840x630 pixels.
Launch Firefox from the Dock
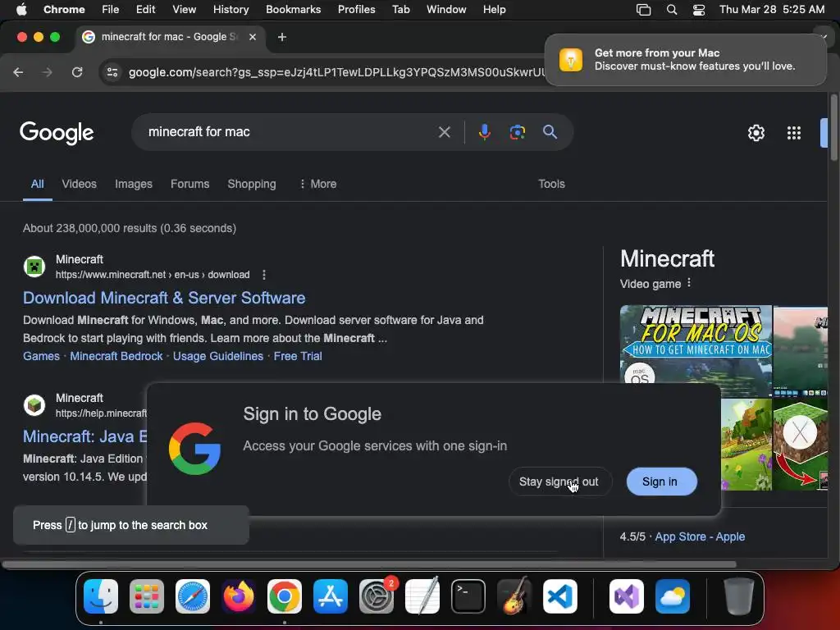(239, 596)
